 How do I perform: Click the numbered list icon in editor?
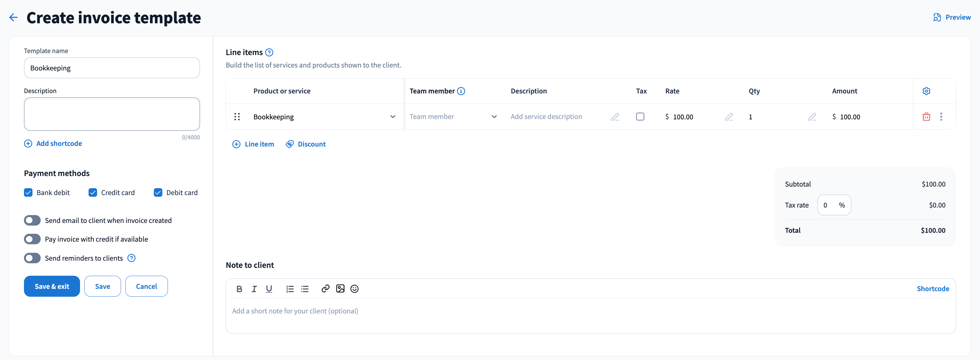coord(290,289)
